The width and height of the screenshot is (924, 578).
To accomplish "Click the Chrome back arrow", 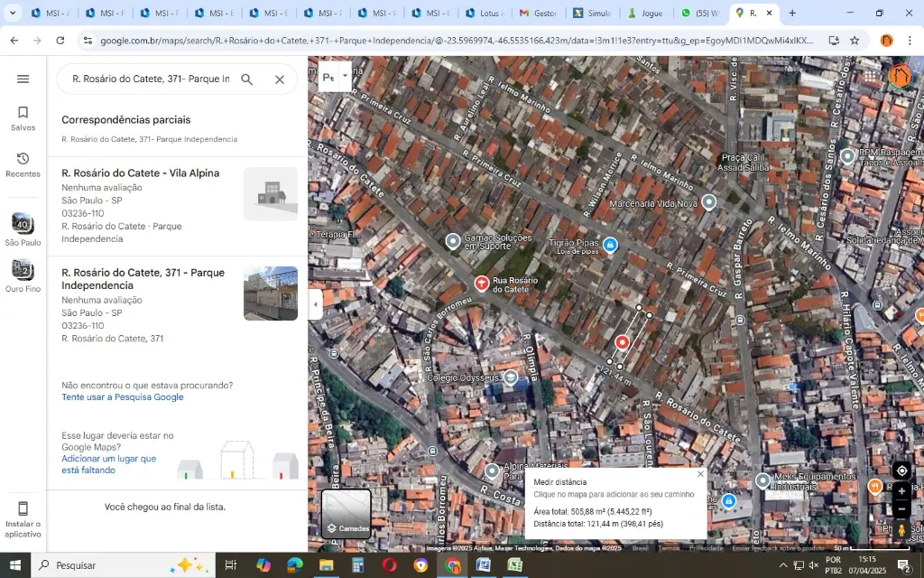I will 14,40.
